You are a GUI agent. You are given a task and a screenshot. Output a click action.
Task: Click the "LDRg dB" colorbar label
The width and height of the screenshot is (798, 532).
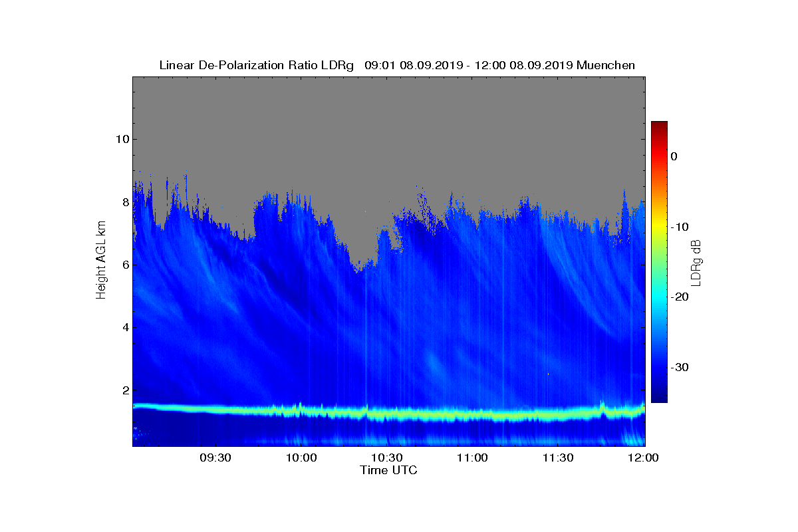[x=696, y=263]
